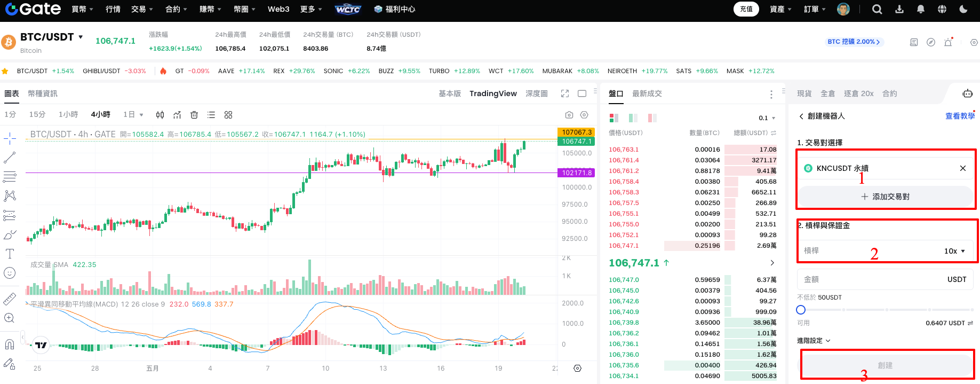Image resolution: width=980 pixels, height=384 pixels.
Task: Show sell orders only in order book
Action: [x=652, y=118]
